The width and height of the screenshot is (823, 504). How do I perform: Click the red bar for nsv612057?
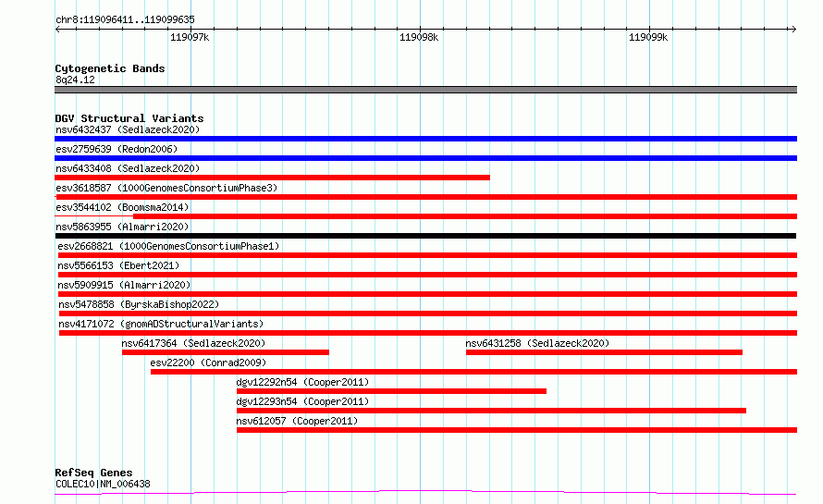517,430
